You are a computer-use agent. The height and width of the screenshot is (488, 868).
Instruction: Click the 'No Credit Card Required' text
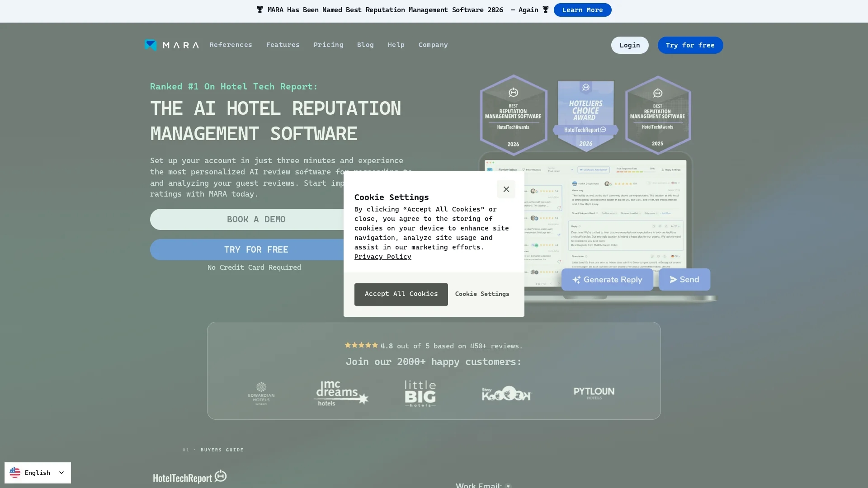coord(254,267)
